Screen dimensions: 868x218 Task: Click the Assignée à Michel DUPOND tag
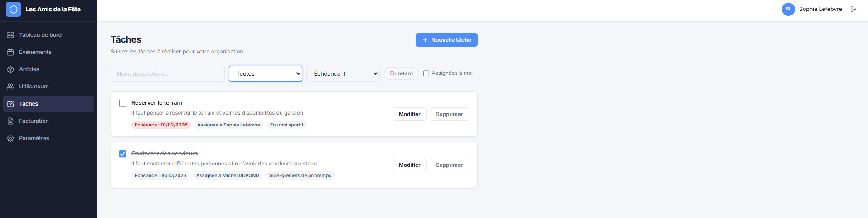[228, 176]
